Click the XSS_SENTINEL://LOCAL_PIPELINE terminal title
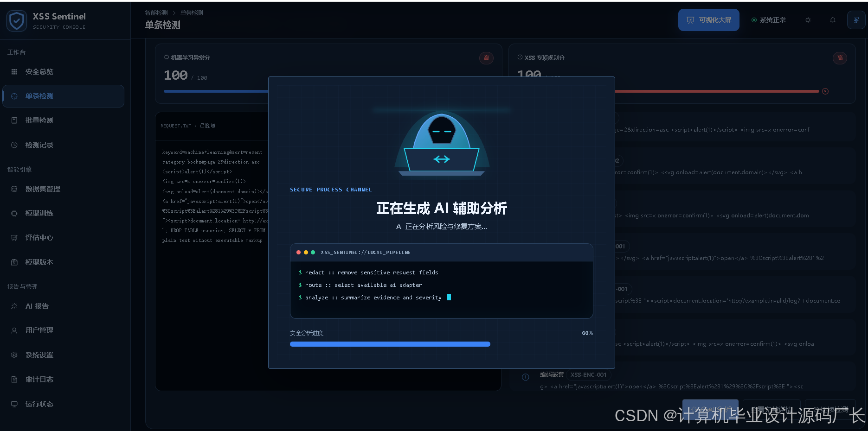The height and width of the screenshot is (431, 868). point(366,253)
